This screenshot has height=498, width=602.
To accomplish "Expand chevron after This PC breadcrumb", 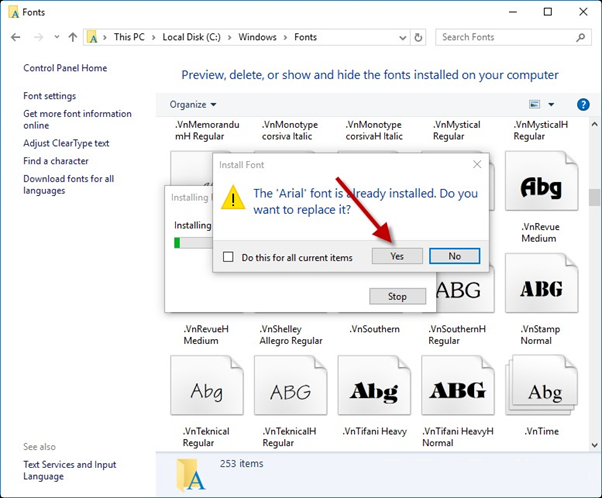I will click(x=154, y=38).
